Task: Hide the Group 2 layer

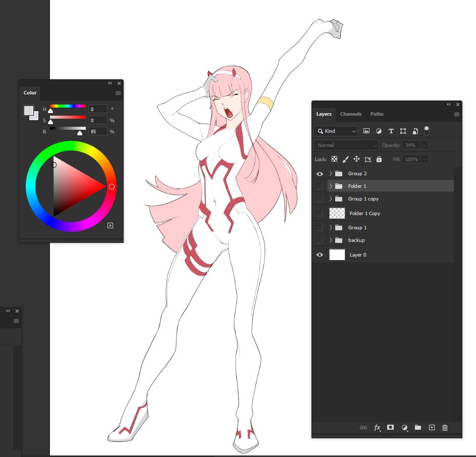Action: [x=320, y=174]
